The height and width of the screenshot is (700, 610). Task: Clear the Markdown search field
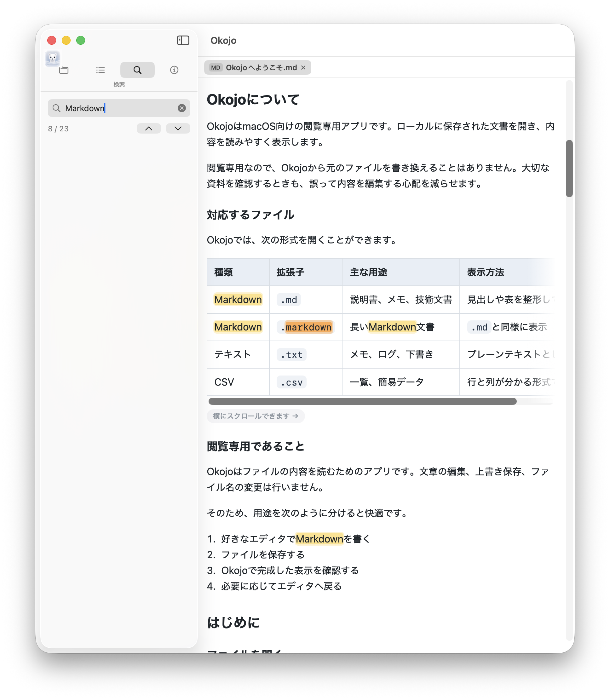(x=182, y=108)
